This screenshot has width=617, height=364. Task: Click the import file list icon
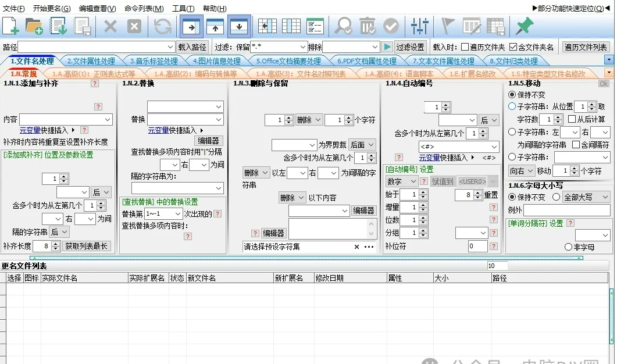58,26
